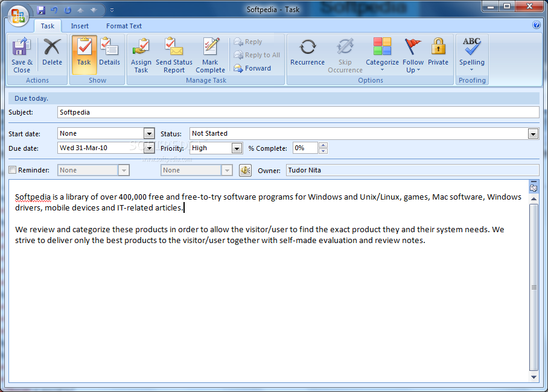This screenshot has width=548, height=392.
Task: Click the % Complete field
Action: tap(305, 148)
